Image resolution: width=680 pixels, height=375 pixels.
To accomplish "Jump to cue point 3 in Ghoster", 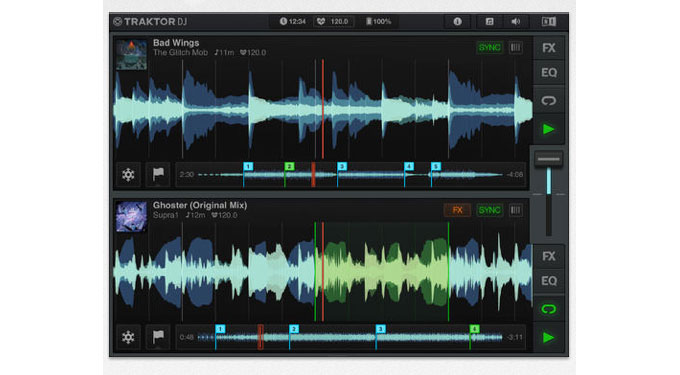I will [x=380, y=329].
